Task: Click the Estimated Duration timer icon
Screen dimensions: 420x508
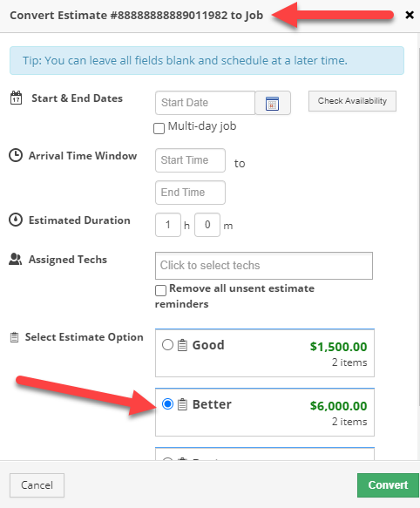Action: pos(16,220)
